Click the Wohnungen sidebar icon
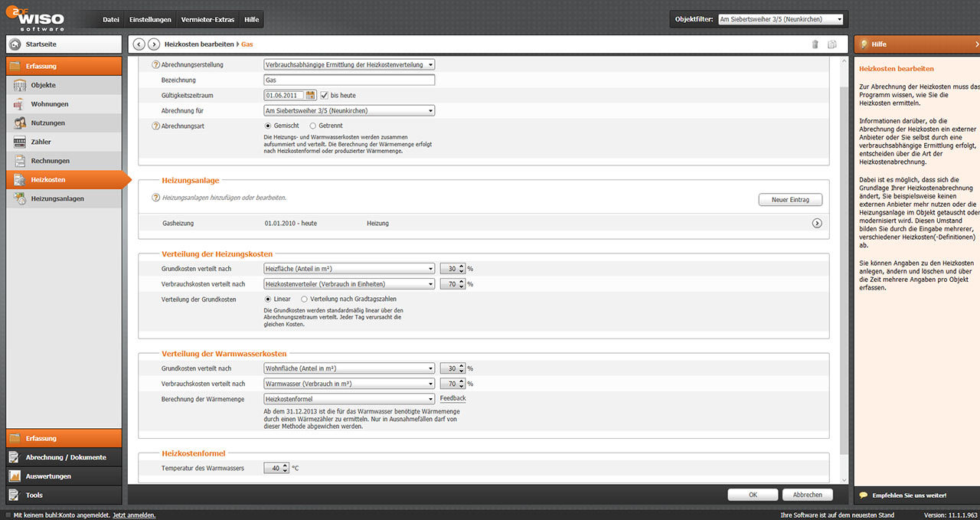The height and width of the screenshot is (520, 980). 19,104
